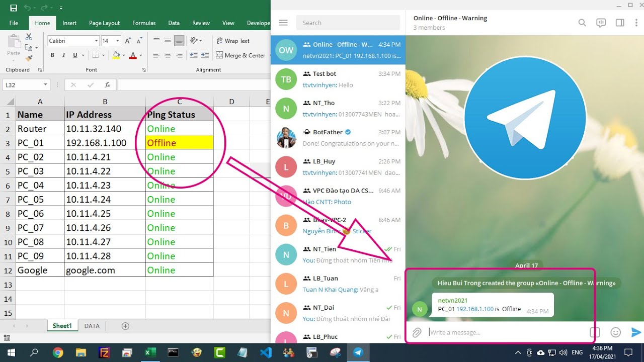This screenshot has width=644, height=362.
Task: Switch to the Insert ribbon tab
Action: (x=69, y=23)
